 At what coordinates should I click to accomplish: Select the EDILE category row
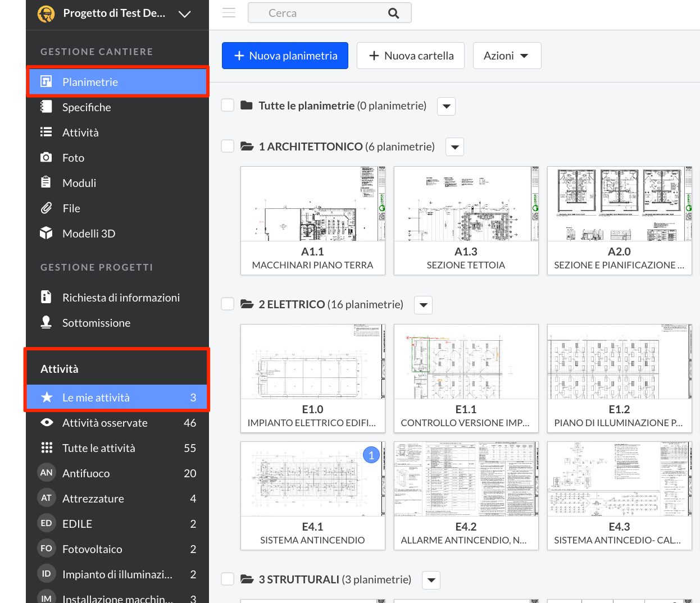click(x=117, y=524)
